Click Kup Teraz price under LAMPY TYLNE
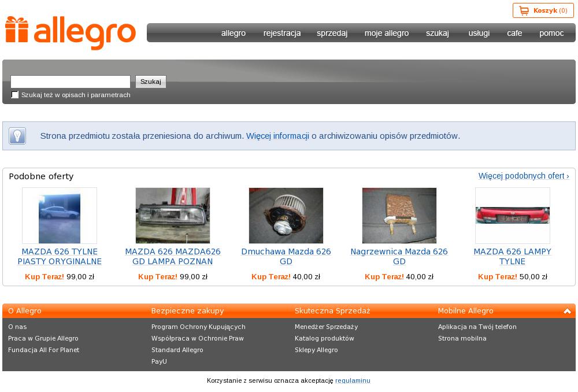578x392 pixels. click(512, 276)
